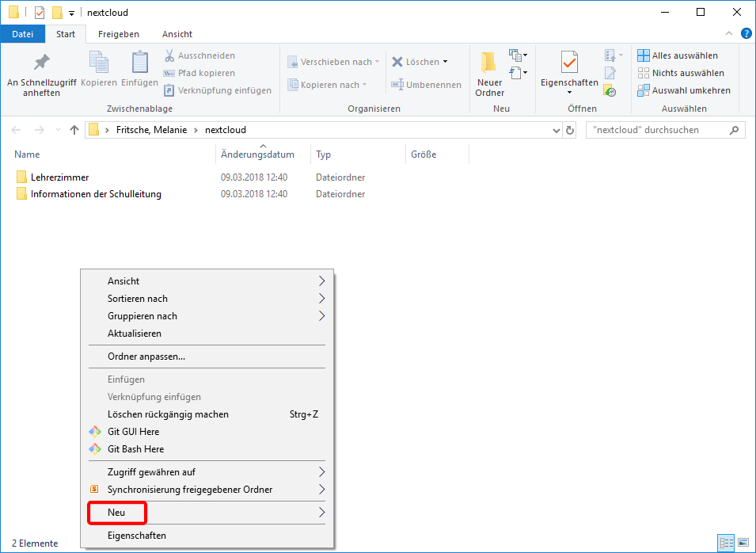
Task: Click Fritsche, Melanie breadcrumb
Action: tap(151, 130)
